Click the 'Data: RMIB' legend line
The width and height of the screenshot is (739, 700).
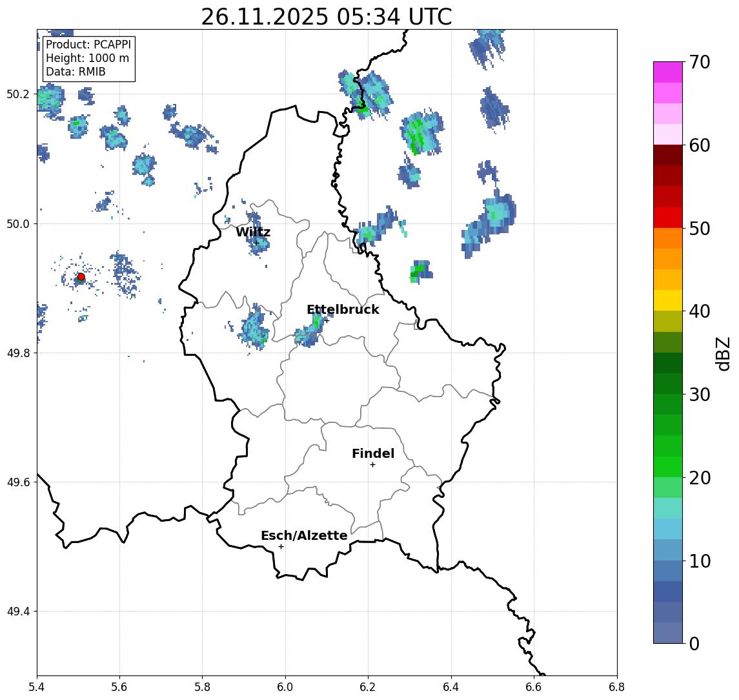pyautogui.click(x=76, y=72)
